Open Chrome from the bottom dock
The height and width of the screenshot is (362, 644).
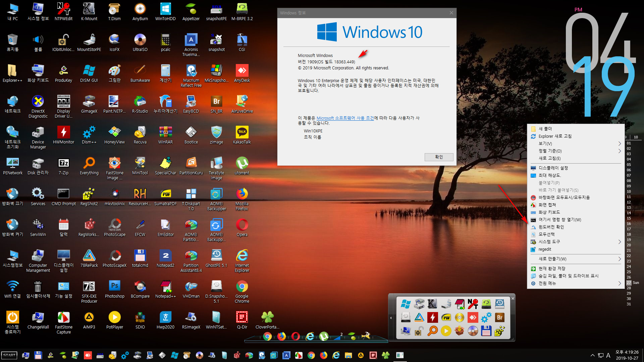pyautogui.click(x=267, y=336)
